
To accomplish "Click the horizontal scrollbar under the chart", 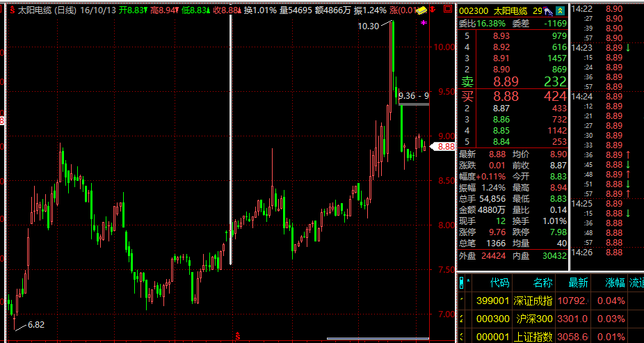I will point(378,339).
